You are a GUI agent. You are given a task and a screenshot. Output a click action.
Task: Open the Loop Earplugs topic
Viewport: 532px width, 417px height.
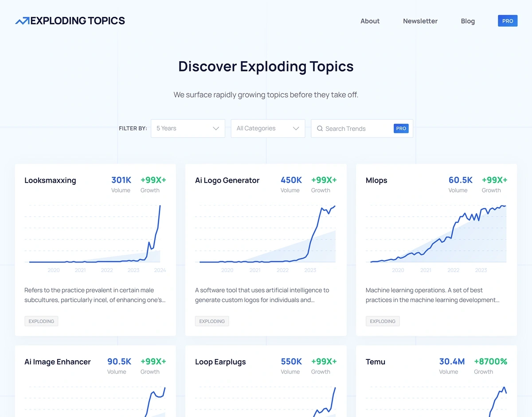click(x=220, y=362)
